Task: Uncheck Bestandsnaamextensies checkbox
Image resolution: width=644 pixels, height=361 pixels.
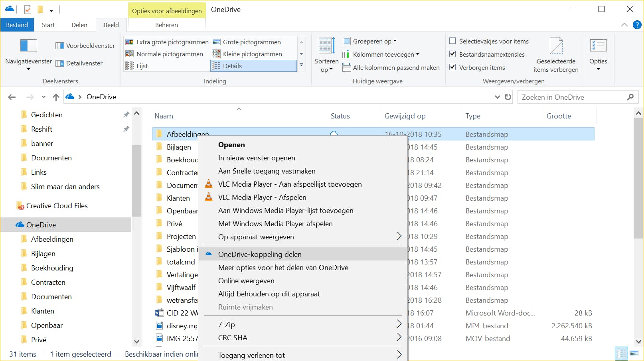Action: coord(452,54)
